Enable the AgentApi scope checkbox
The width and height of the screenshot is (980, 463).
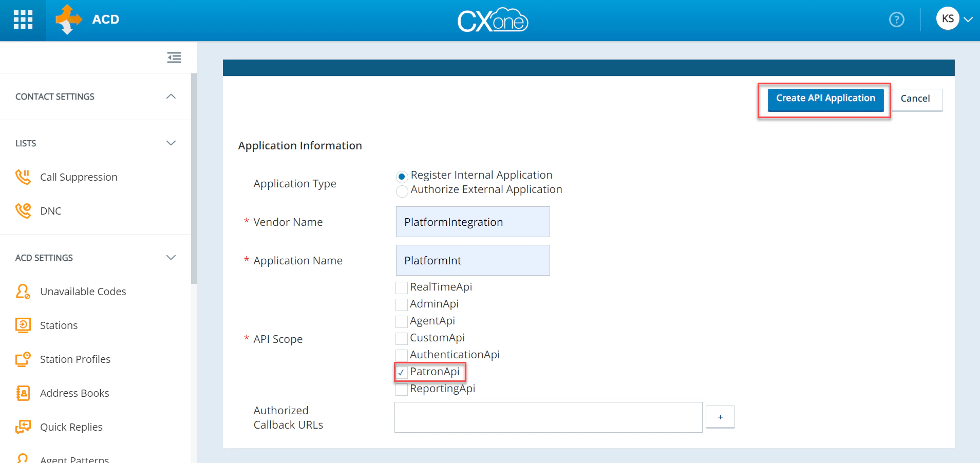click(x=402, y=321)
